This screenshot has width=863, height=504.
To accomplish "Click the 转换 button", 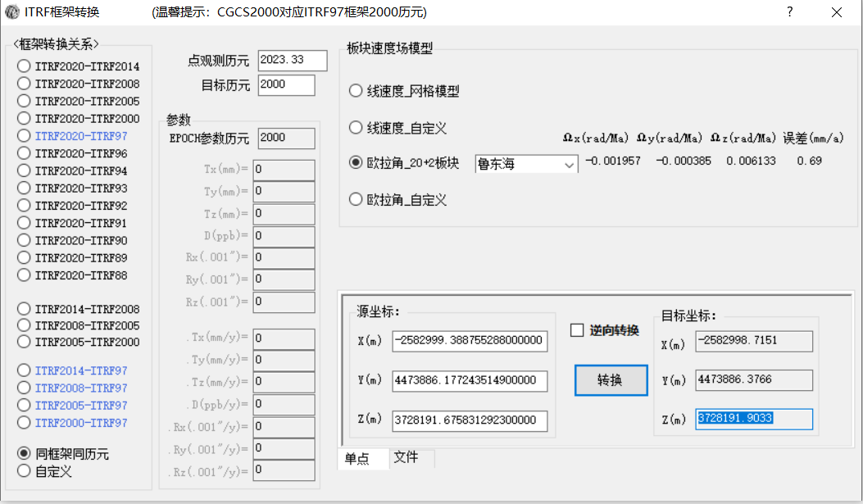I will pyautogui.click(x=611, y=380).
